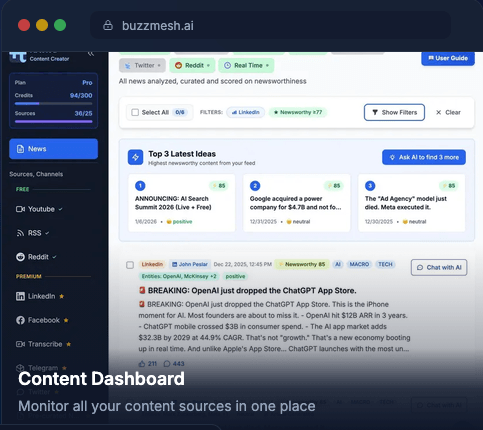Viewport: 483px width, 430px height.
Task: Click the thumbs-up likes icon showing 211
Action: click(142, 364)
